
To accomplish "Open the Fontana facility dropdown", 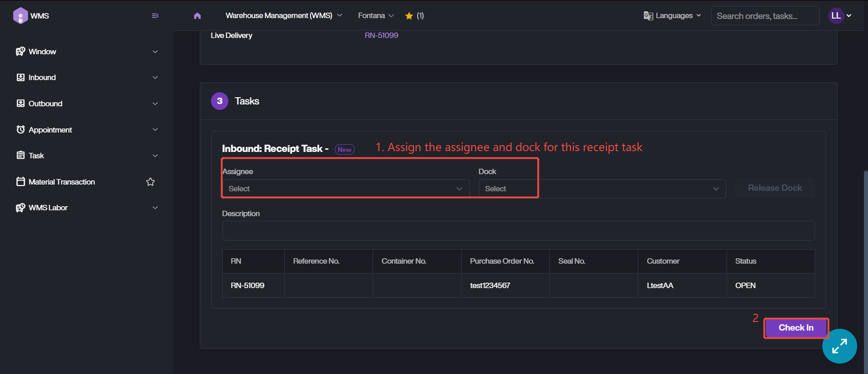I will click(376, 16).
